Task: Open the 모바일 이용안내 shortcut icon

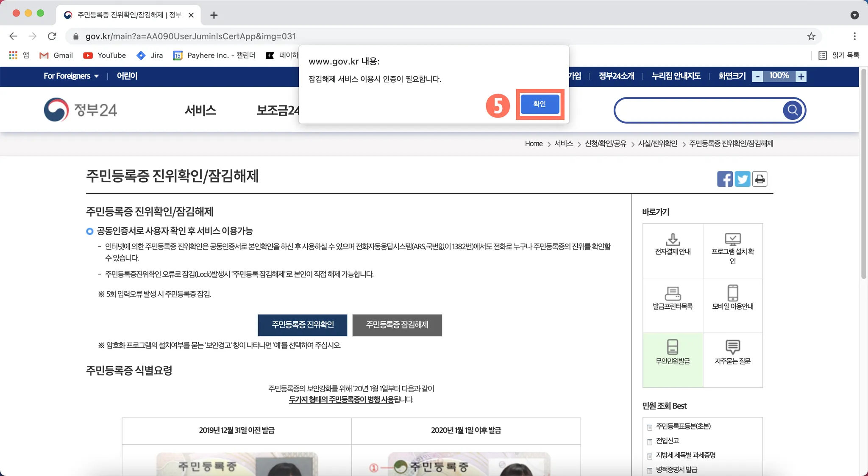Action: point(733,293)
